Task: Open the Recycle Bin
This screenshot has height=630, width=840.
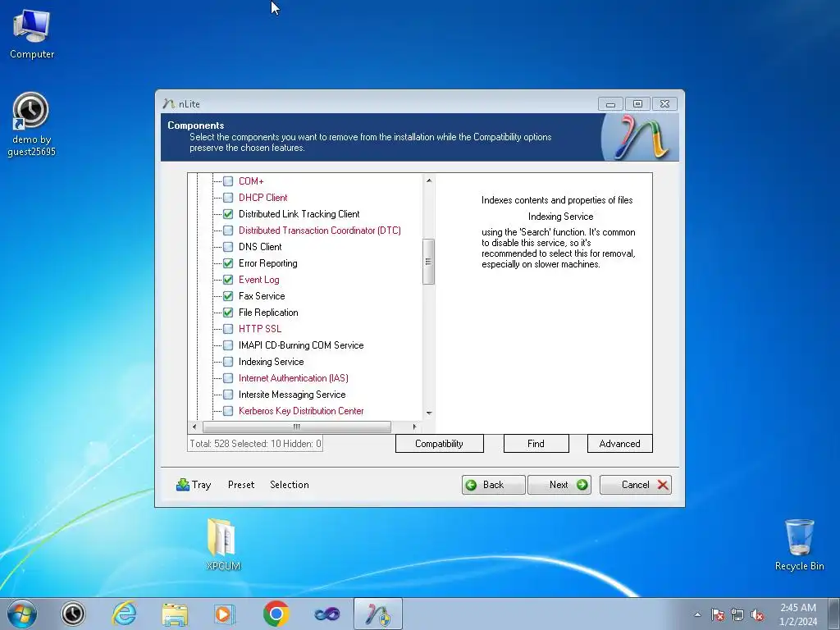Action: tap(799, 545)
